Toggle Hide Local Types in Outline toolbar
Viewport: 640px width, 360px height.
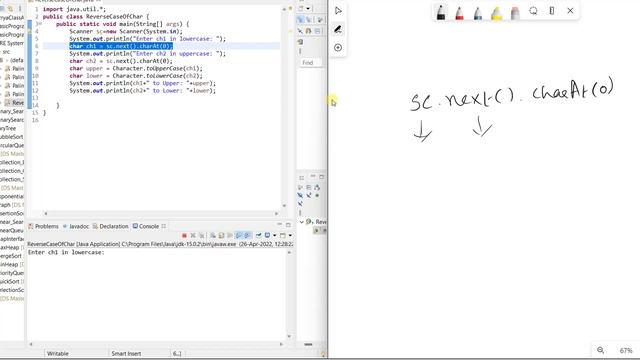(300, 204)
